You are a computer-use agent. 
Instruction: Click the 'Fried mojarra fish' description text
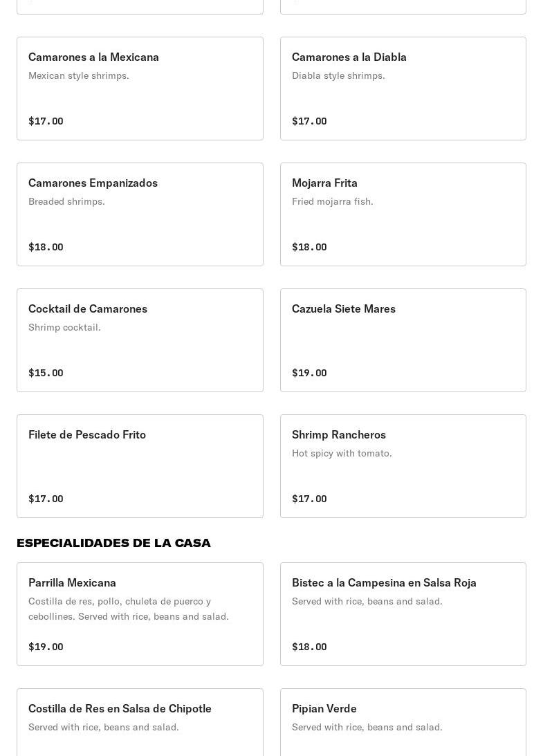(x=332, y=201)
